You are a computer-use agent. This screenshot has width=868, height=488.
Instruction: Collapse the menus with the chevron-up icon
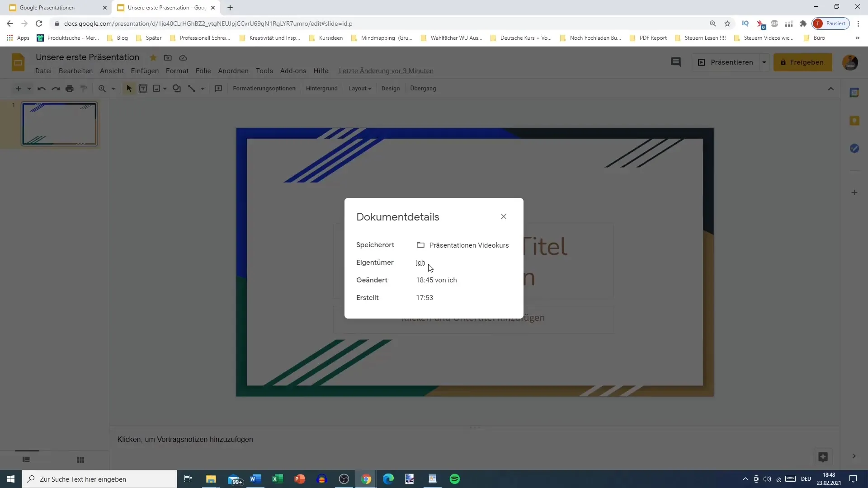tap(831, 89)
